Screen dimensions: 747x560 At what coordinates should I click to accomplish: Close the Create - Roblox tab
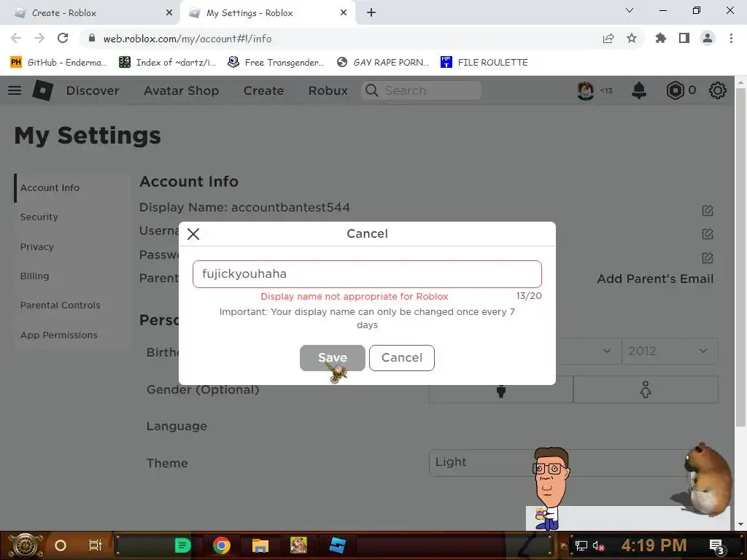(169, 13)
